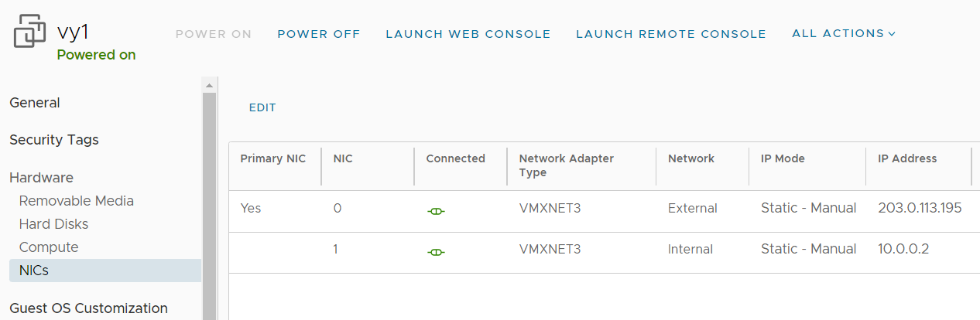
Task: Click the Edit link above NIC table
Action: click(x=262, y=107)
